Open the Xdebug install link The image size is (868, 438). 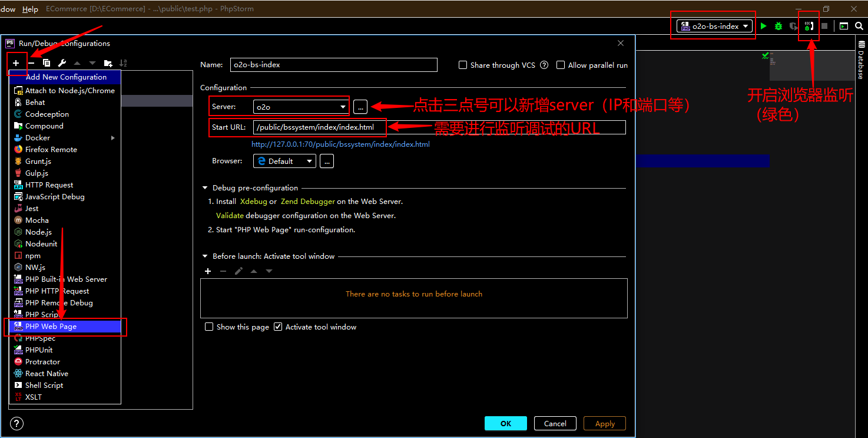click(x=254, y=202)
